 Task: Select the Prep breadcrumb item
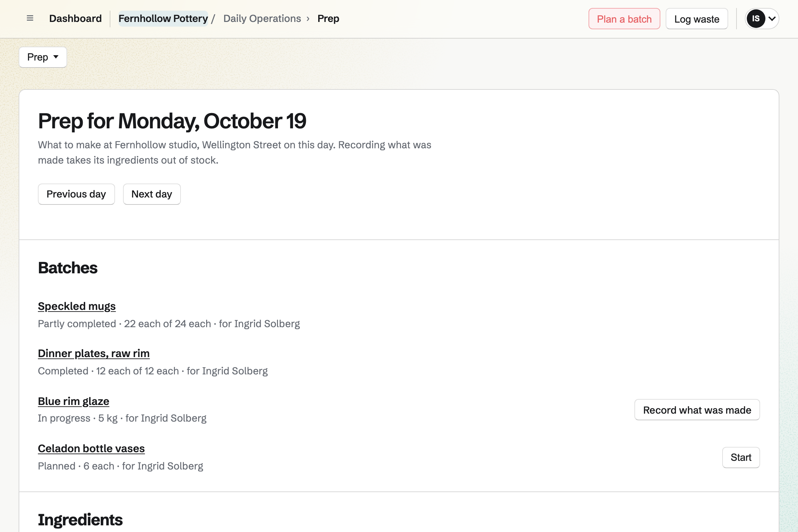pyautogui.click(x=328, y=18)
